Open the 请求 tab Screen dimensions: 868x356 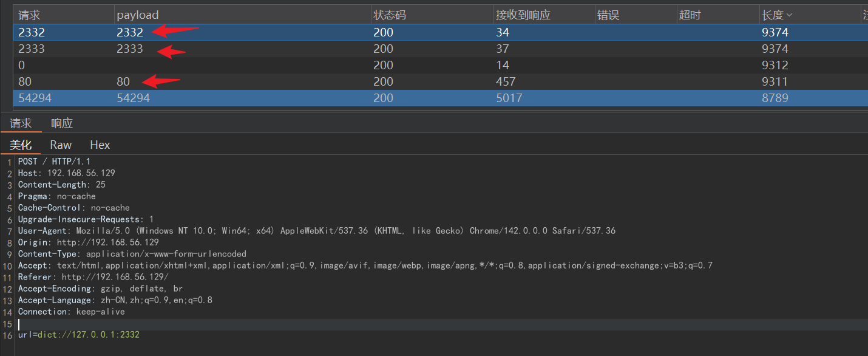(21, 123)
